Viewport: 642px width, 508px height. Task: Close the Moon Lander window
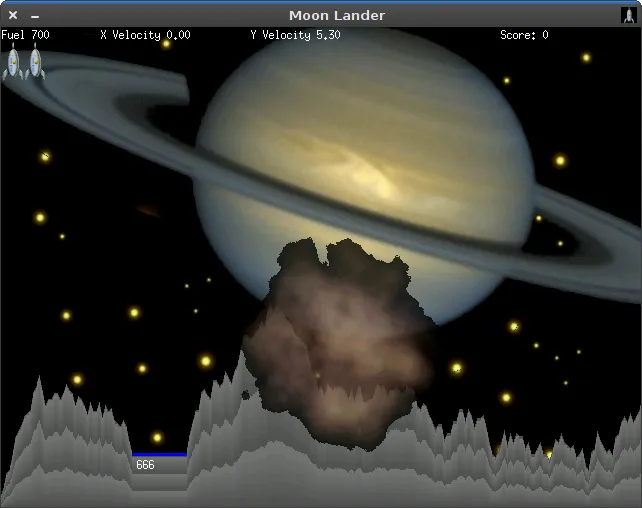click(13, 15)
